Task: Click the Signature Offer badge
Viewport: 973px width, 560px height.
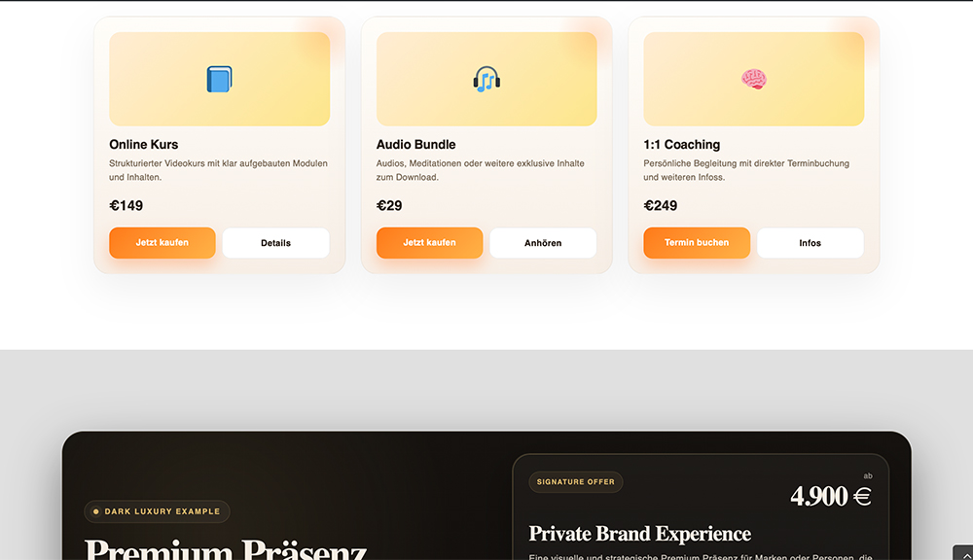Action: [576, 482]
